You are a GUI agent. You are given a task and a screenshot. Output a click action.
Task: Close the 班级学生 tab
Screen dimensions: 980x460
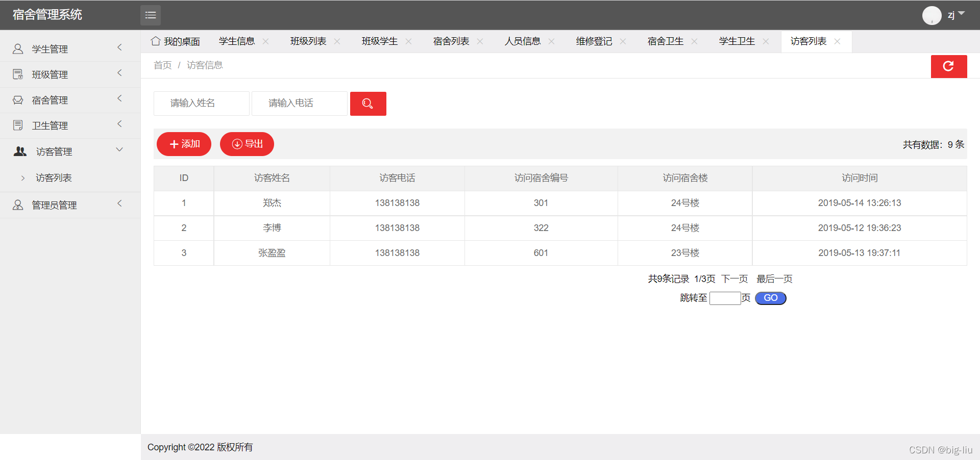[409, 41]
